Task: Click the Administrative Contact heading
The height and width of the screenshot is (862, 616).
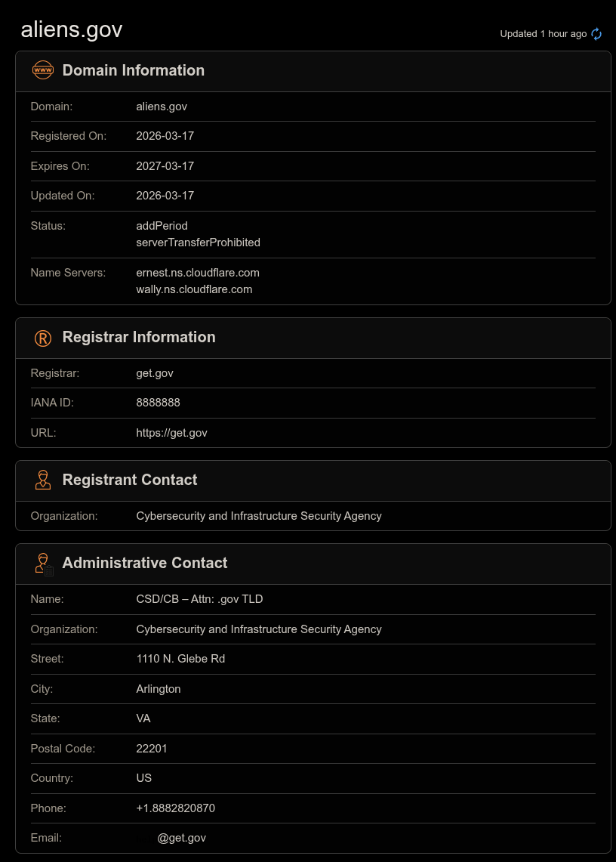Action: point(144,563)
